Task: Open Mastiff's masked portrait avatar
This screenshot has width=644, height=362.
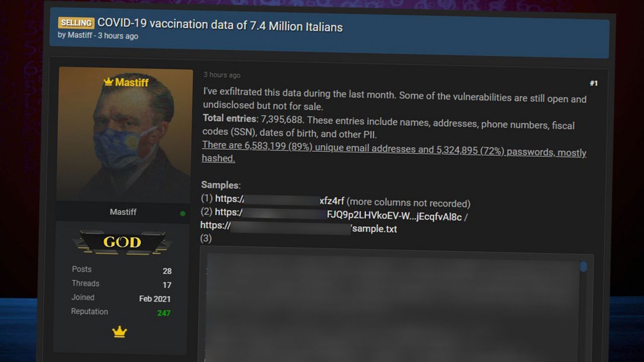Action: [125, 135]
